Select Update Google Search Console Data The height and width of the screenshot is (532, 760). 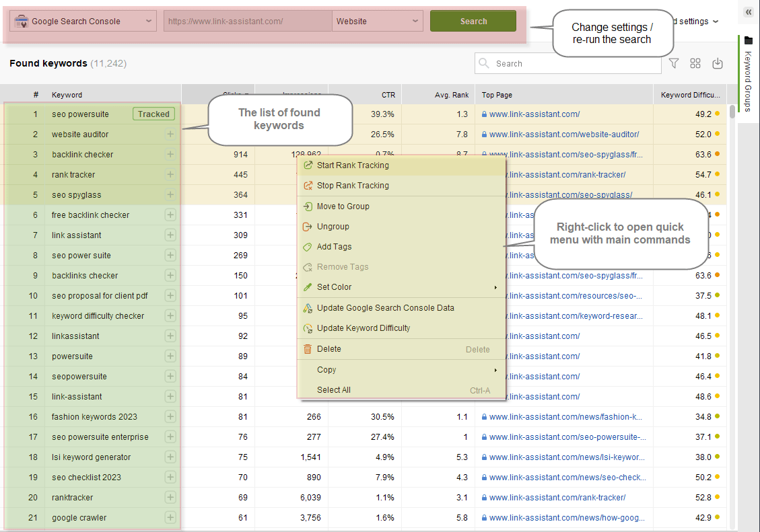401,308
